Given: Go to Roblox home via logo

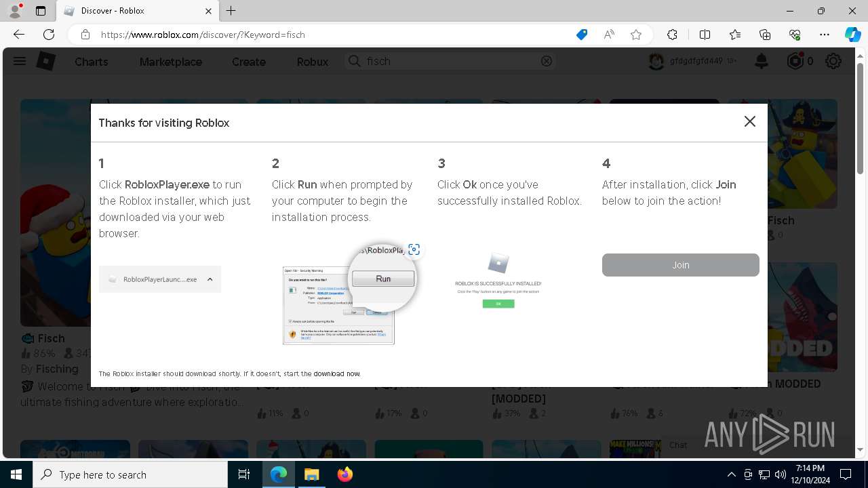Looking at the screenshot, I should click(45, 61).
